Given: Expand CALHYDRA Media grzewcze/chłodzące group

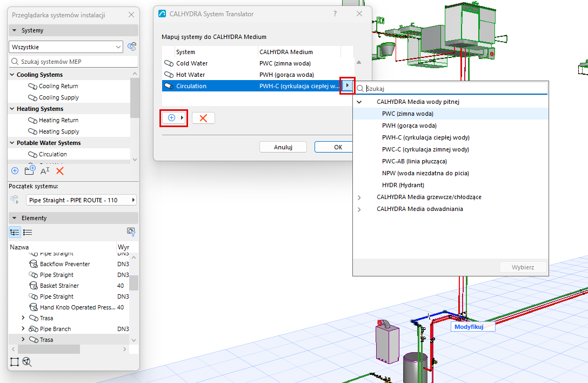Looking at the screenshot, I should tap(359, 197).
